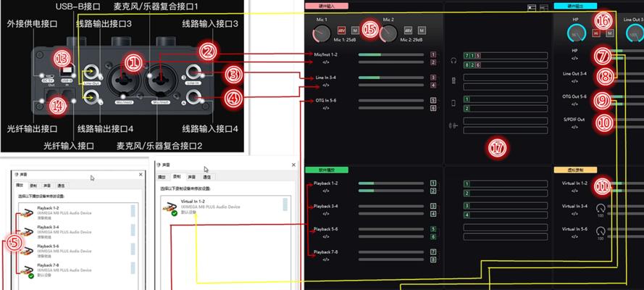644x290 pixels.
Task: Click the Virtual In 5-6 gain knob icon
Action: pyautogui.click(x=601, y=231)
